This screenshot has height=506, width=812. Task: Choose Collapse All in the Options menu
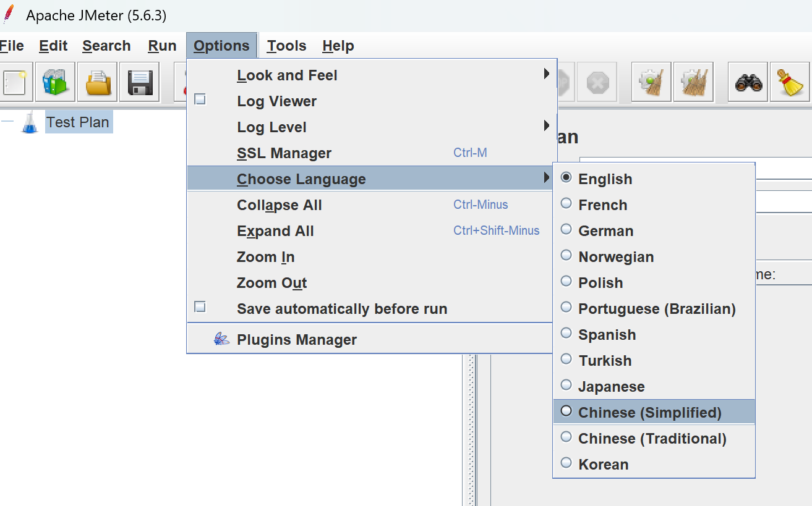[x=370, y=205]
